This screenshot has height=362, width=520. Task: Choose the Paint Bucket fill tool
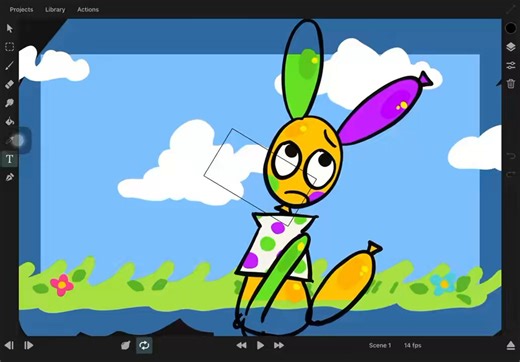[9, 121]
